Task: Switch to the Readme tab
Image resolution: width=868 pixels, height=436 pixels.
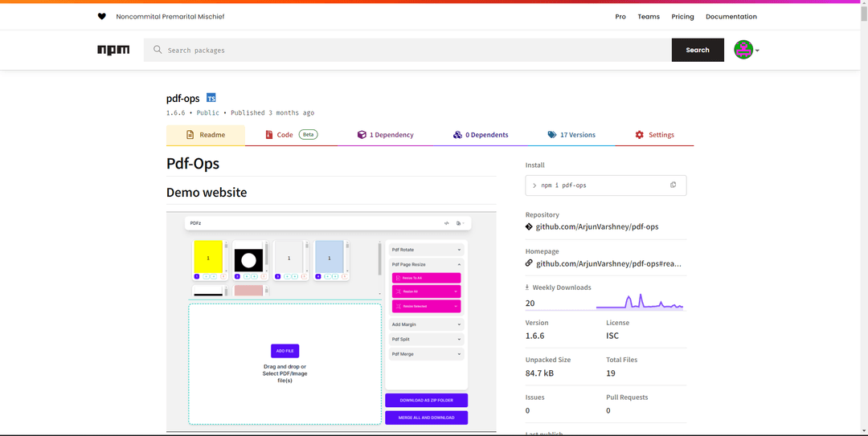Action: 206,135
